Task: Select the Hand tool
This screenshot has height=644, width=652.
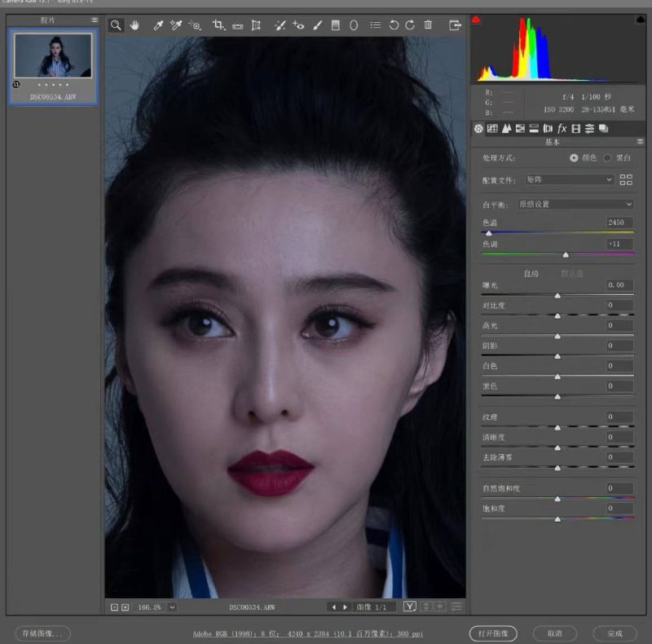Action: point(134,25)
